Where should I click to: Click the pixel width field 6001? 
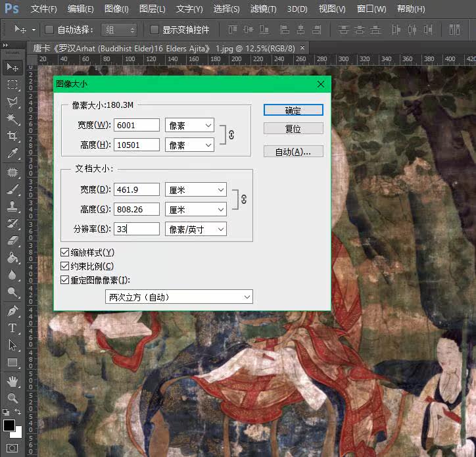(x=137, y=125)
